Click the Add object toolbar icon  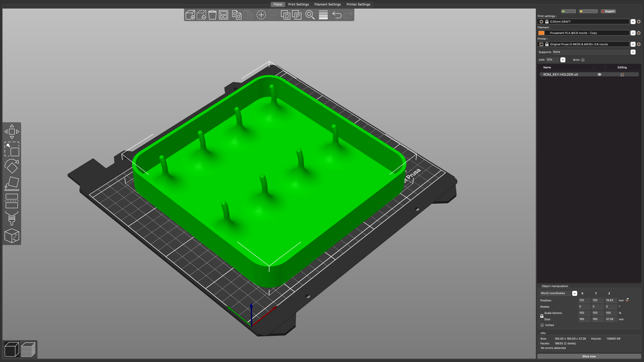click(x=190, y=15)
